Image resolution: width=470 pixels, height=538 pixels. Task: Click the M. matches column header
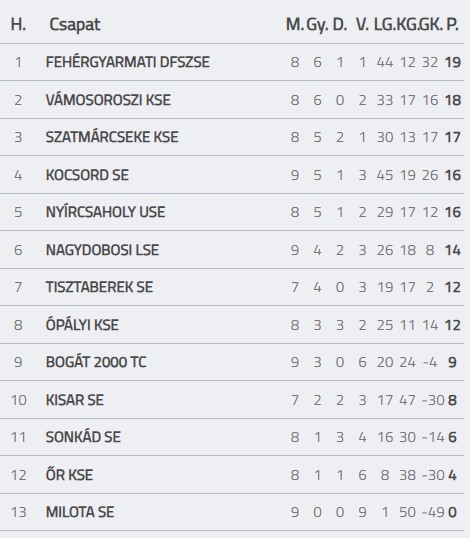coord(294,25)
